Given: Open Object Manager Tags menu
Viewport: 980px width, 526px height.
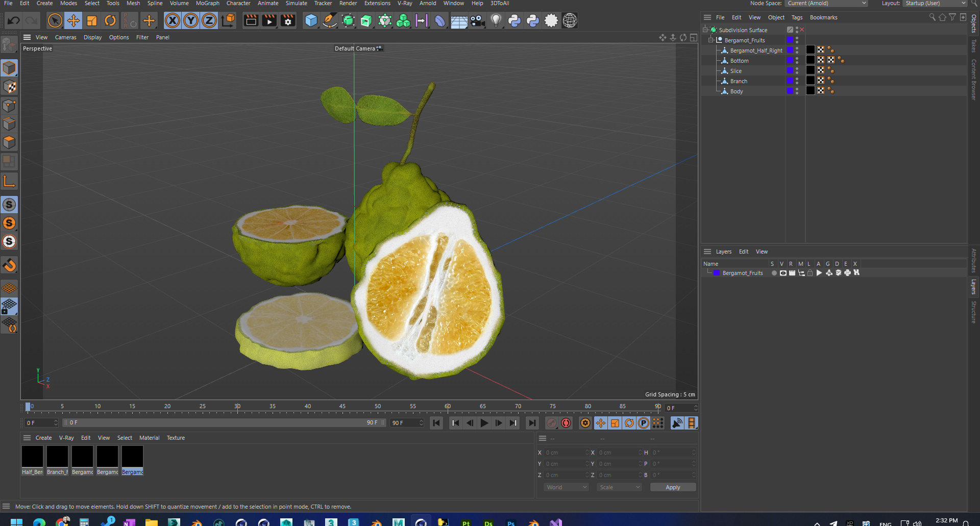Looking at the screenshot, I should 797,17.
